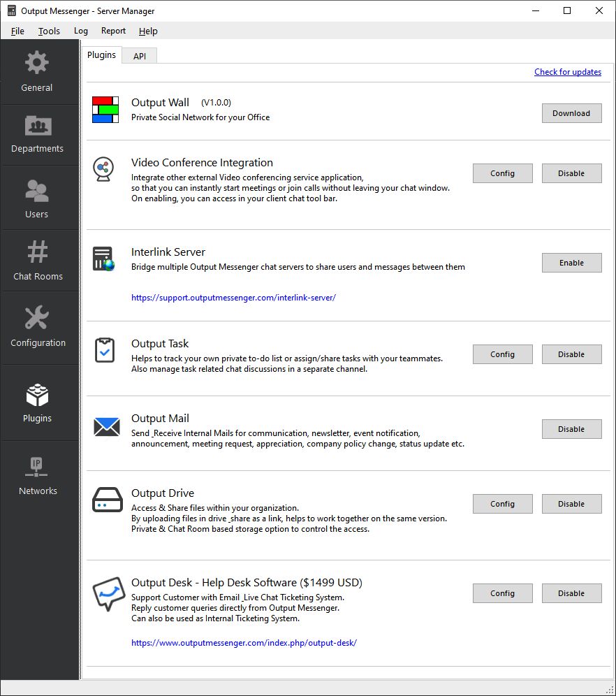Open the File menu
The height and width of the screenshot is (696, 616).
point(17,31)
